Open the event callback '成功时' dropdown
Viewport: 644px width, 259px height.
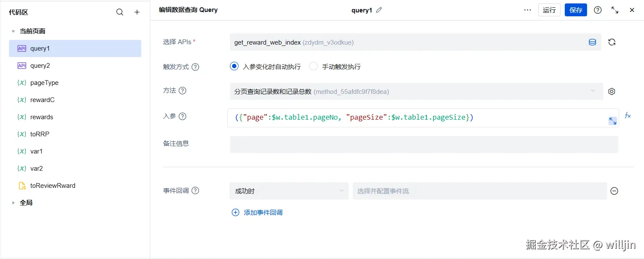click(289, 191)
